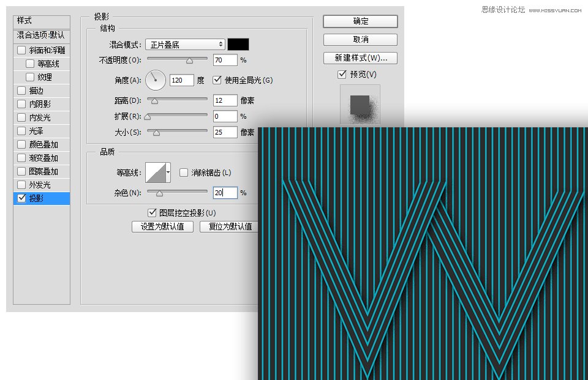Enable the 斜面和浮雕 style
This screenshot has height=380, width=588.
pyautogui.click(x=21, y=50)
